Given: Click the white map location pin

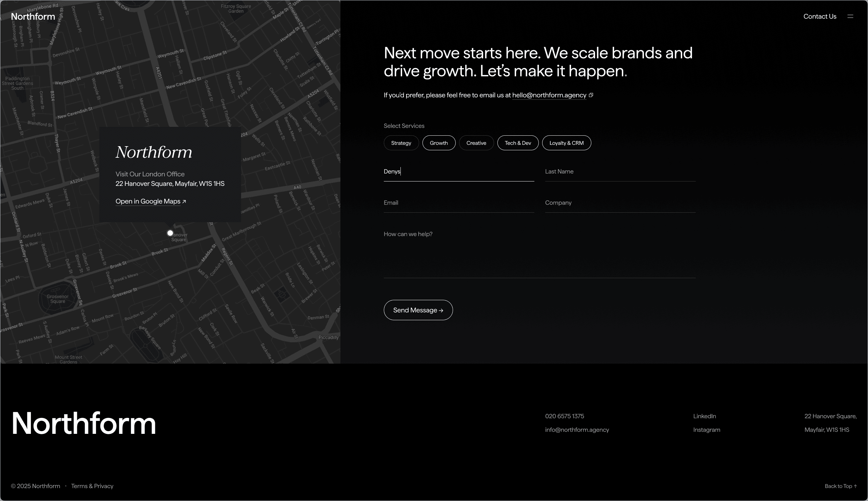Looking at the screenshot, I should [170, 233].
